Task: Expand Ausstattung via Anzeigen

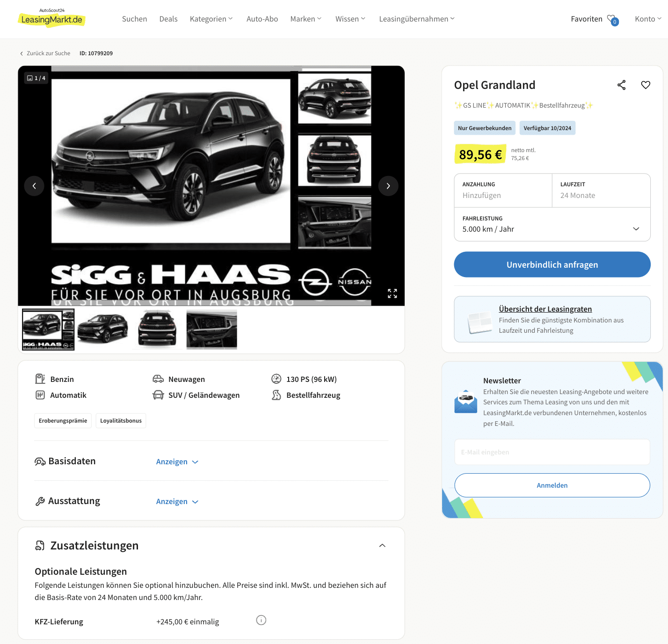Action: (x=177, y=502)
